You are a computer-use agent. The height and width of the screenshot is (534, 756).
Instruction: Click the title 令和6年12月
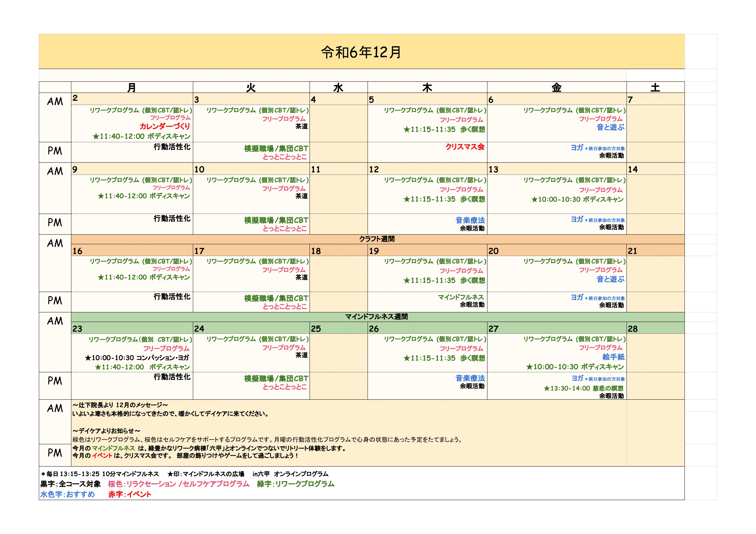click(x=361, y=52)
